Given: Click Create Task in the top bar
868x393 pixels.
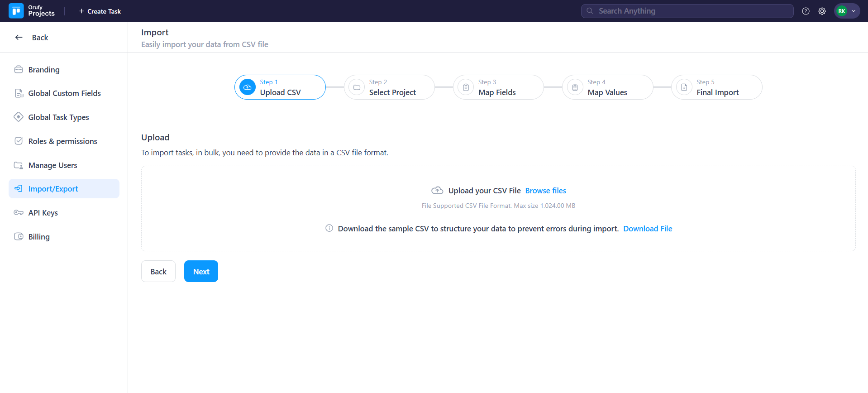Looking at the screenshot, I should 100,11.
